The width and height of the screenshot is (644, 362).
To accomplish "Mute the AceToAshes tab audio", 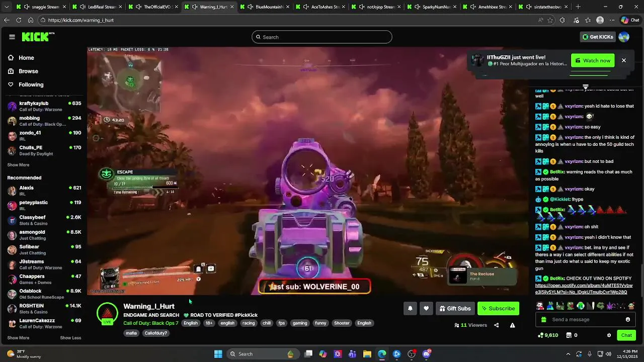I will pyautogui.click(x=305, y=7).
